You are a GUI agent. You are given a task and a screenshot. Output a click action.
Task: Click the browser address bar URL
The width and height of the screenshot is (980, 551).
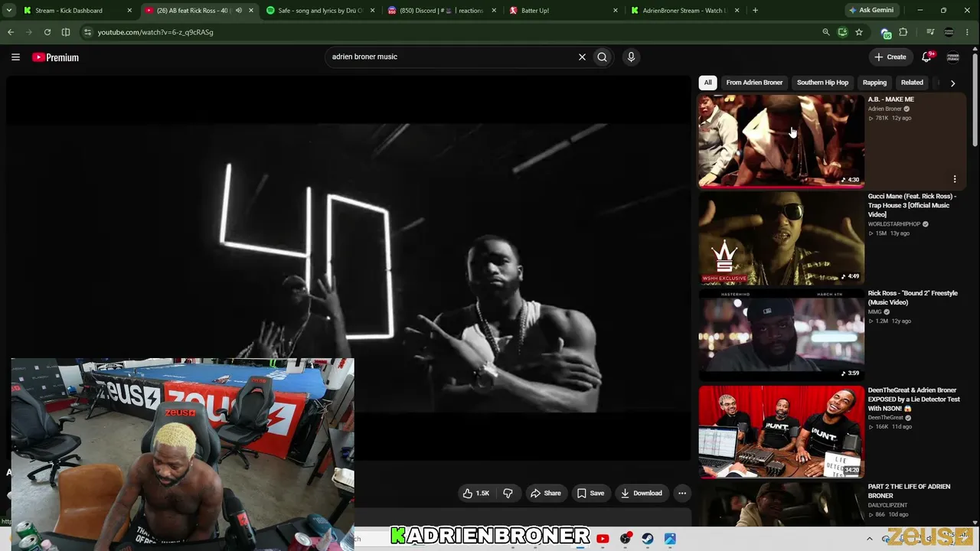[155, 32]
